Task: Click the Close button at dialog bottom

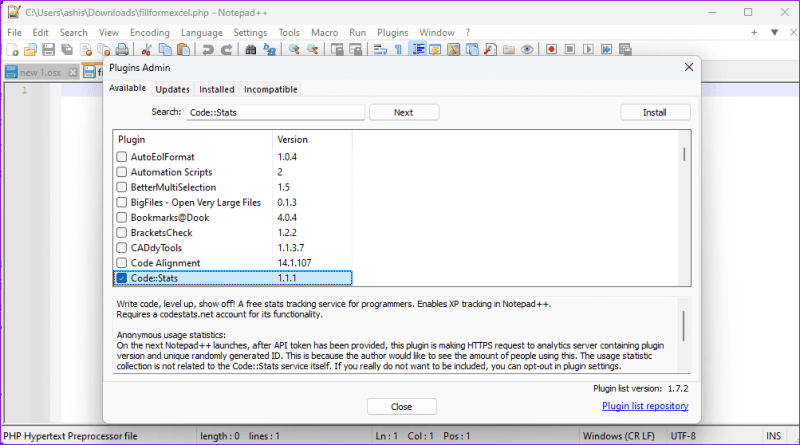Action: tap(402, 407)
